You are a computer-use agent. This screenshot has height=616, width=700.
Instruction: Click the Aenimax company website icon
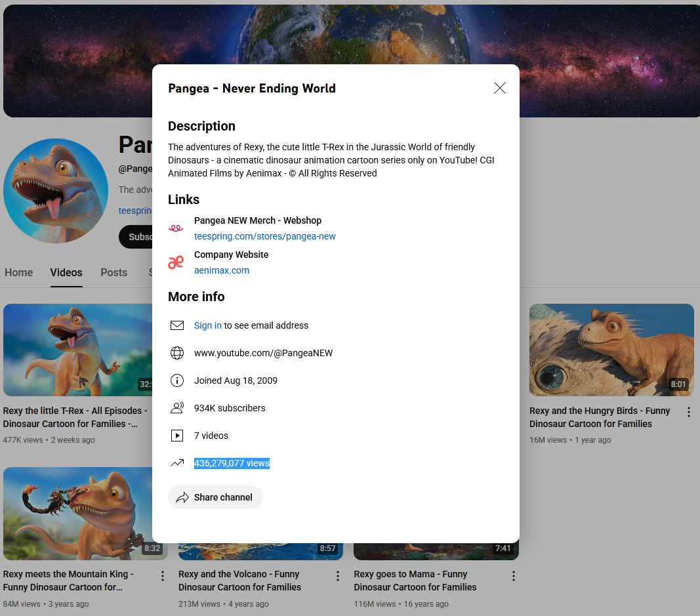pos(176,262)
